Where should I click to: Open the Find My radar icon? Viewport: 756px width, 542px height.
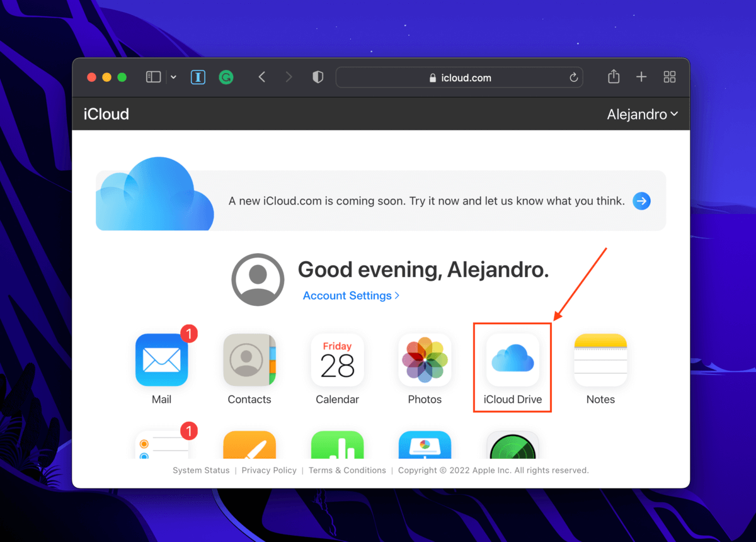513,444
